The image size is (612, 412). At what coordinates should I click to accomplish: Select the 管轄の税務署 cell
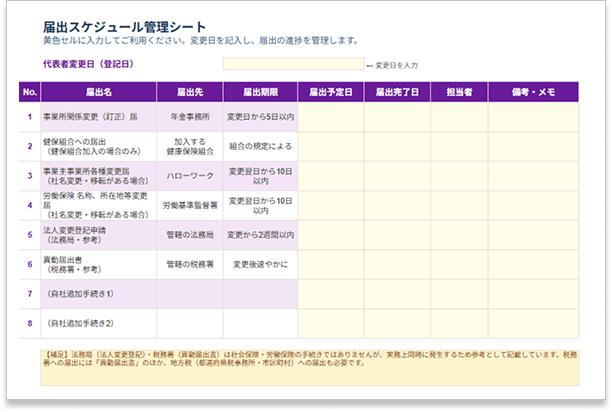pyautogui.click(x=190, y=265)
